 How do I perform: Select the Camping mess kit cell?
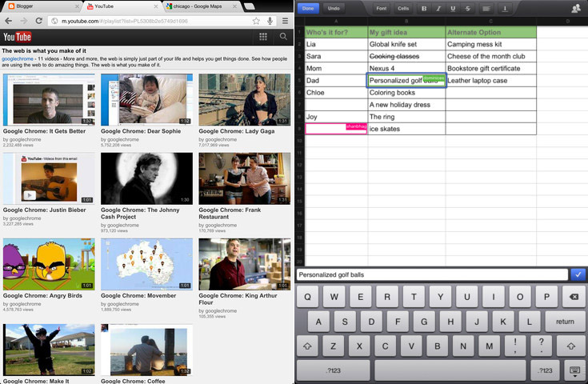click(x=491, y=44)
